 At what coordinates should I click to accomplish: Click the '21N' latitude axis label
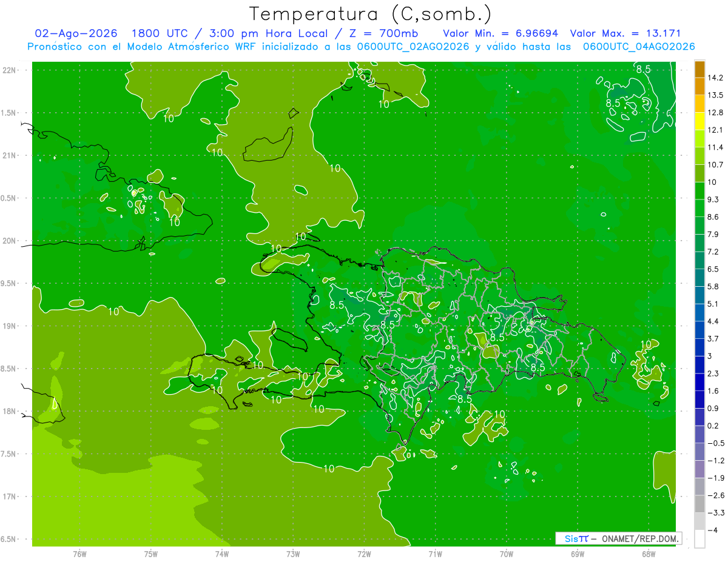[10, 156]
